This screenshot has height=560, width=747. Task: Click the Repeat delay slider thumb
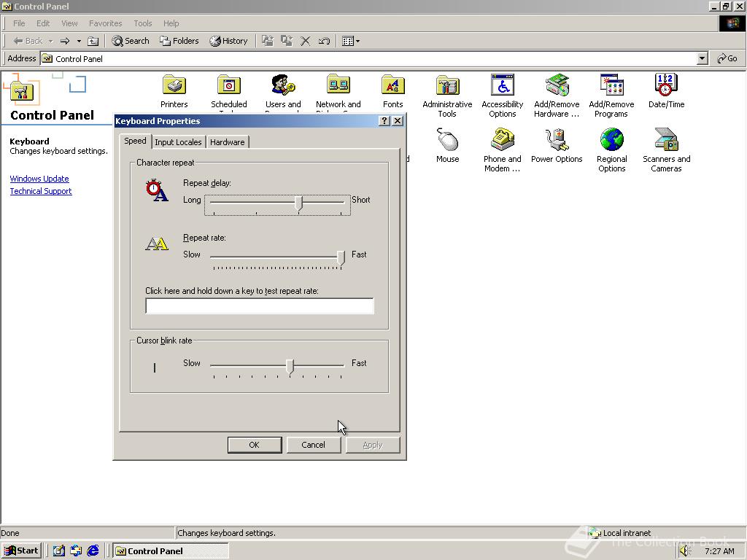click(x=298, y=203)
